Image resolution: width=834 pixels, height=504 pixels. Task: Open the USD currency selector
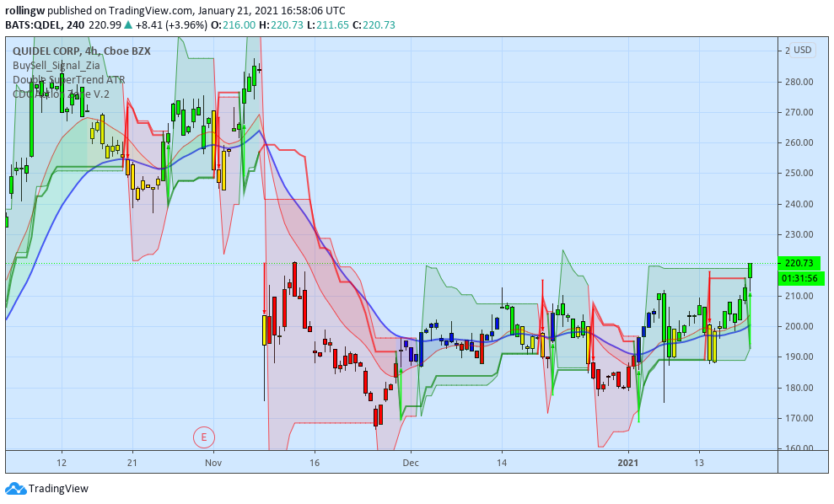tap(803, 50)
